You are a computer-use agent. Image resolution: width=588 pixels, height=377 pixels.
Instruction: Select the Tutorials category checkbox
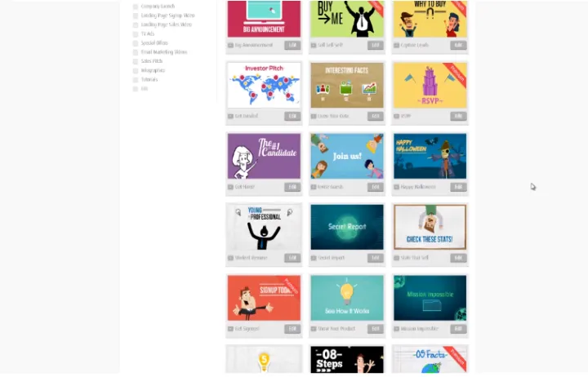[136, 80]
